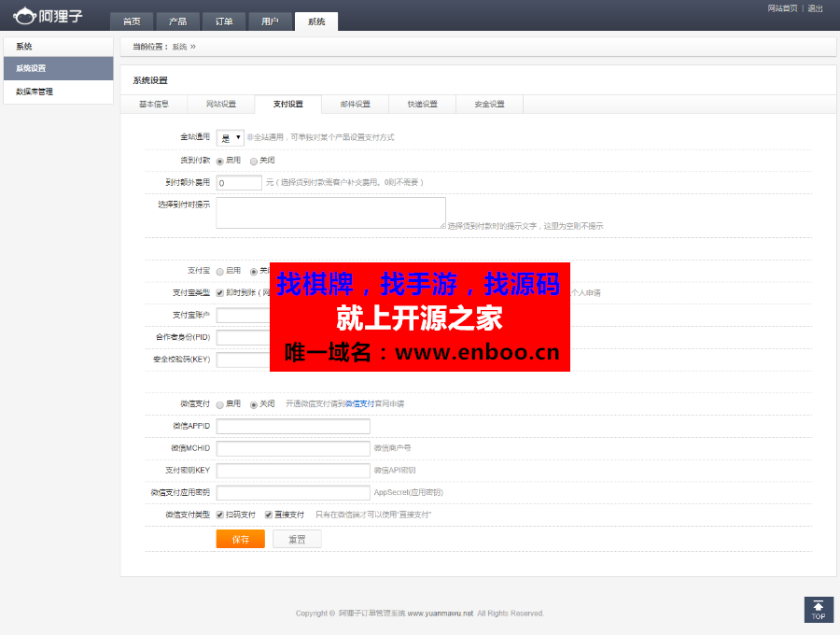Select the 系统 top navigation tab
This screenshot has width=840, height=635.
point(316,21)
